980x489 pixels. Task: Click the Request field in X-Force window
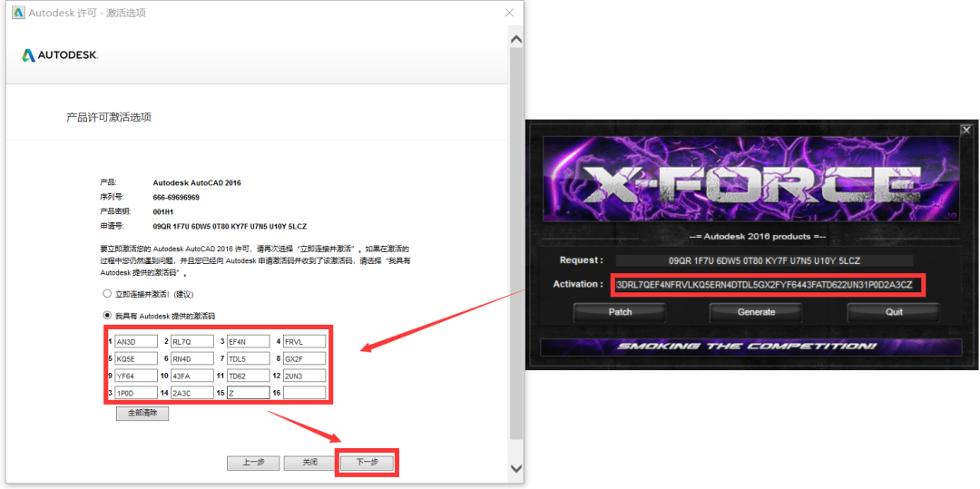coord(764,260)
